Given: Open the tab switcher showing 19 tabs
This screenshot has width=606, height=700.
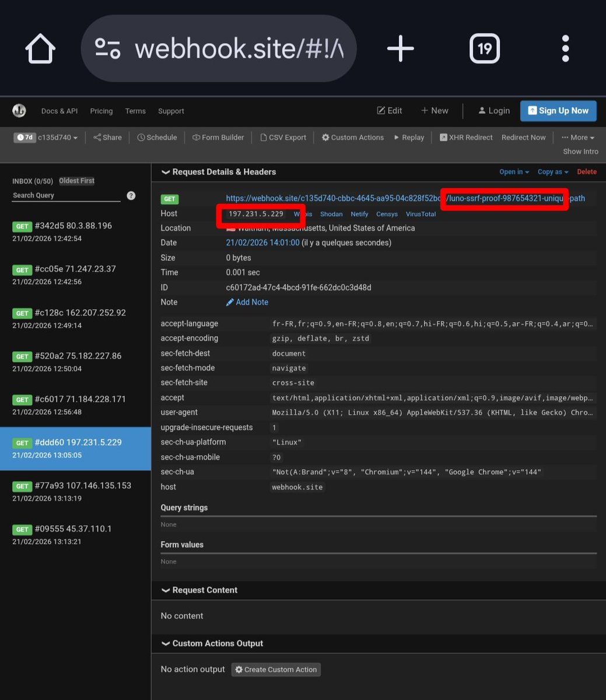Looking at the screenshot, I should (485, 48).
